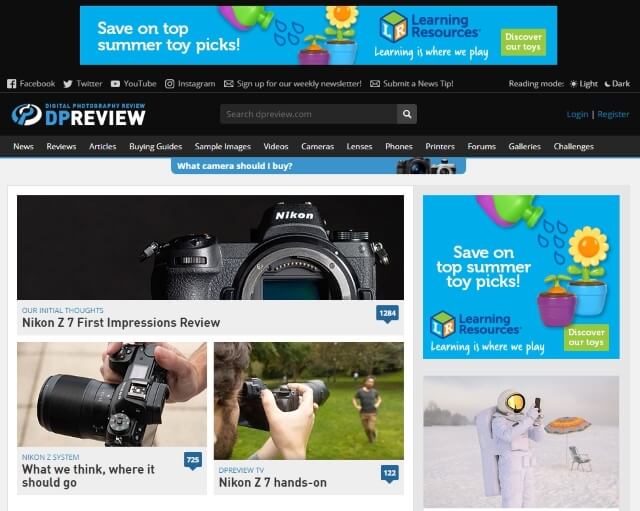Open the Forums menu item
The height and width of the screenshot is (511, 640).
pyautogui.click(x=482, y=147)
